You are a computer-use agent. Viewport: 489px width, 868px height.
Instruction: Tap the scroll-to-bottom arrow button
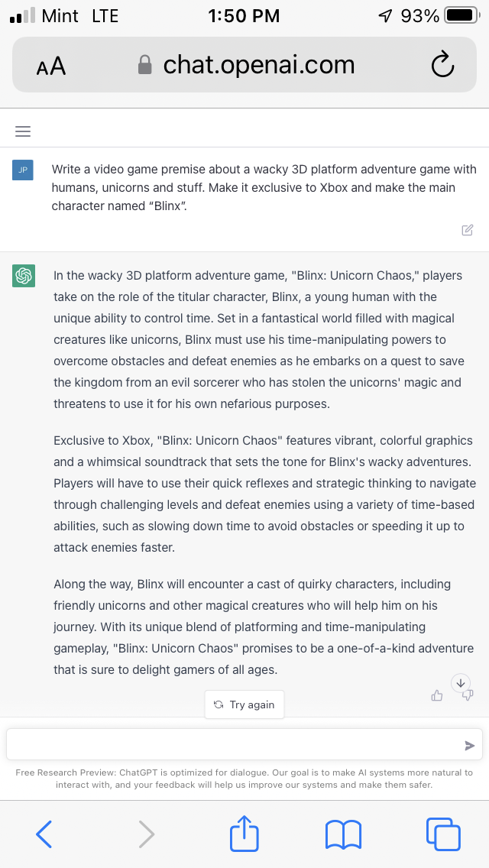click(x=461, y=683)
